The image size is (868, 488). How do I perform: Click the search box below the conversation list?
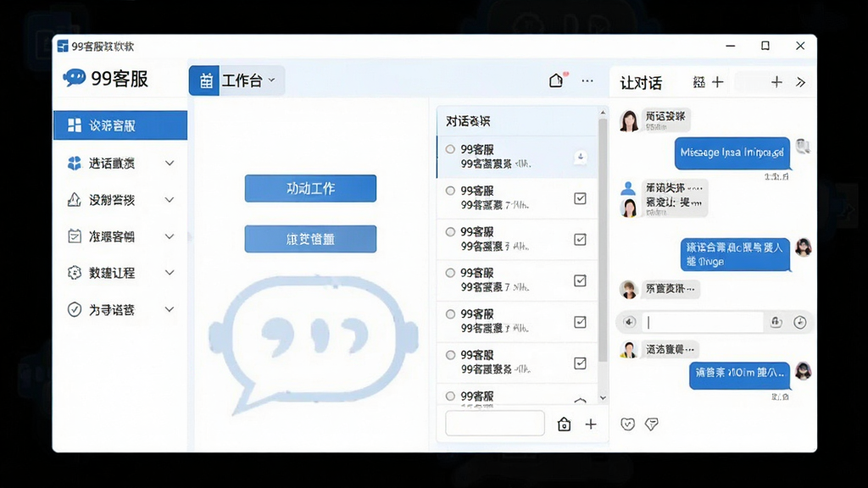[x=495, y=424]
